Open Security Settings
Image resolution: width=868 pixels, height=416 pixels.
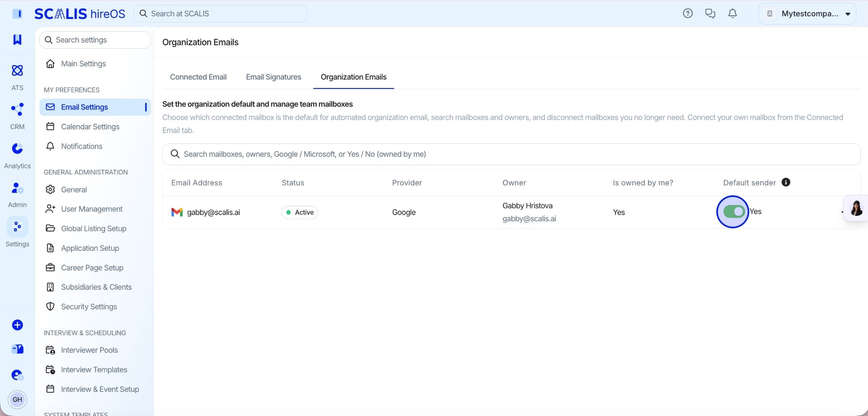(89, 307)
